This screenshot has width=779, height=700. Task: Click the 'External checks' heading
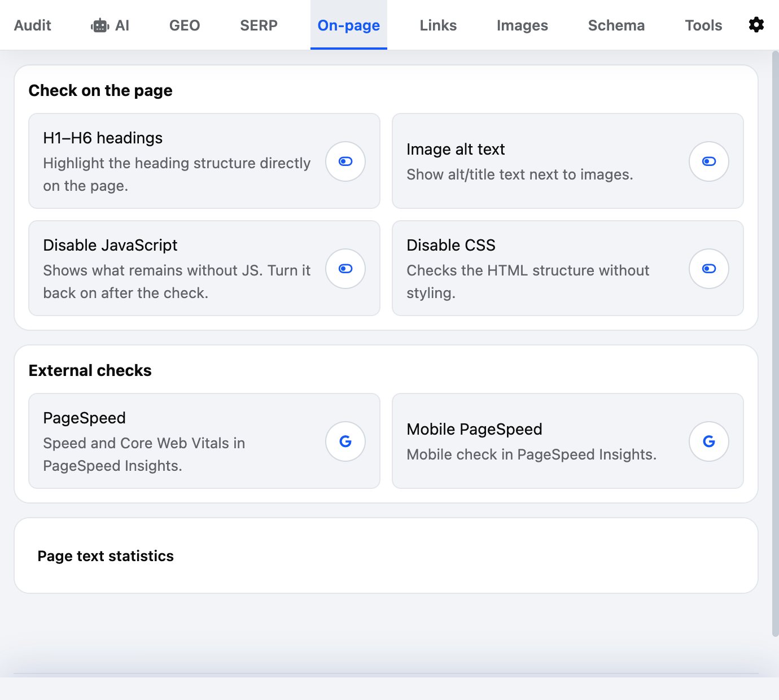[x=90, y=370]
